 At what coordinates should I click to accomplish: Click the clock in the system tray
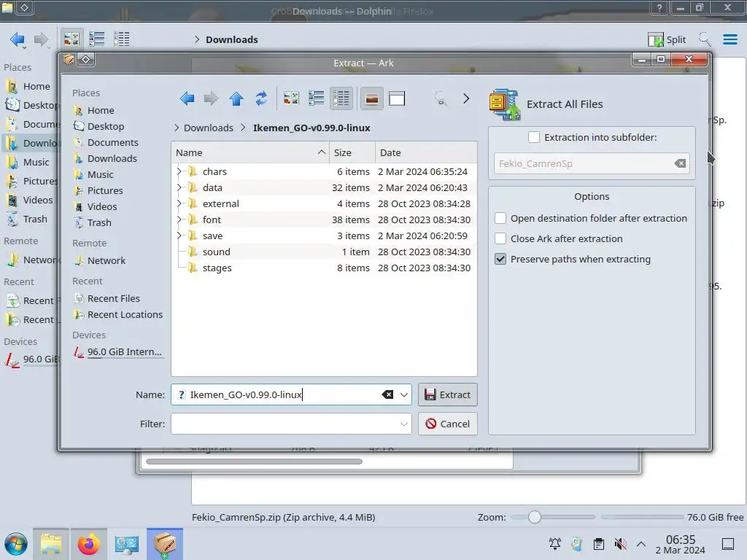tap(681, 544)
